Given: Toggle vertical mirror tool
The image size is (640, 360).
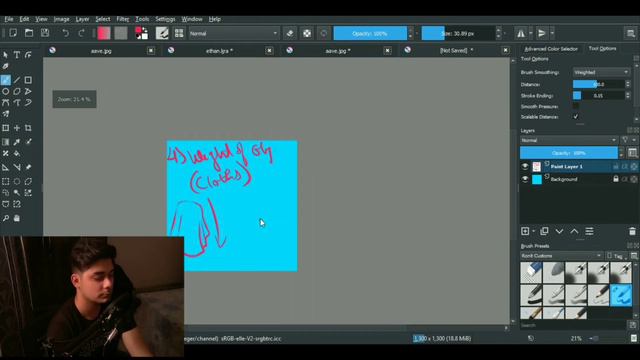Looking at the screenshot, I should tap(542, 33).
